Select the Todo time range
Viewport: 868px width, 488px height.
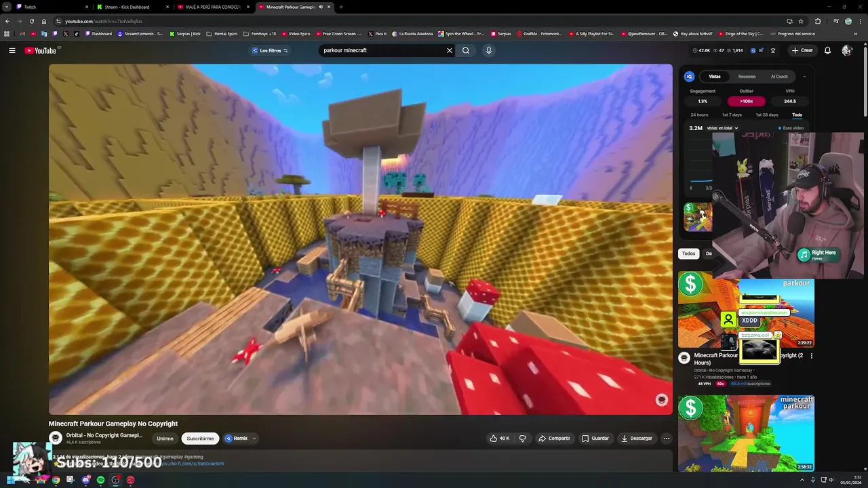(x=797, y=115)
